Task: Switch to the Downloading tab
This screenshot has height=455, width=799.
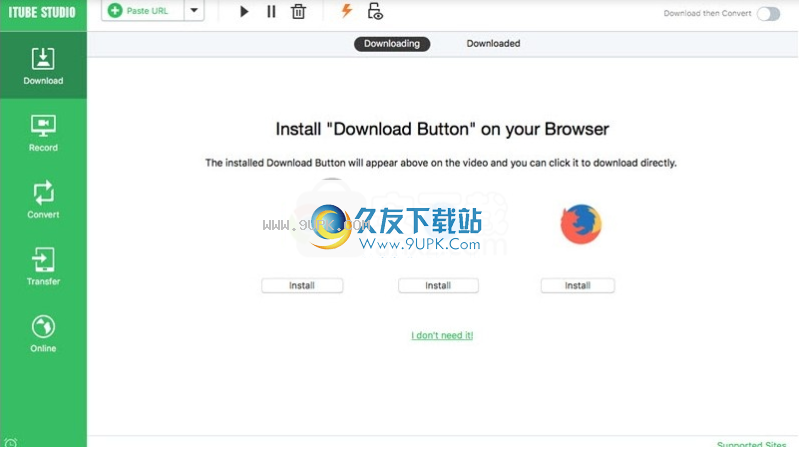Action: pos(392,44)
